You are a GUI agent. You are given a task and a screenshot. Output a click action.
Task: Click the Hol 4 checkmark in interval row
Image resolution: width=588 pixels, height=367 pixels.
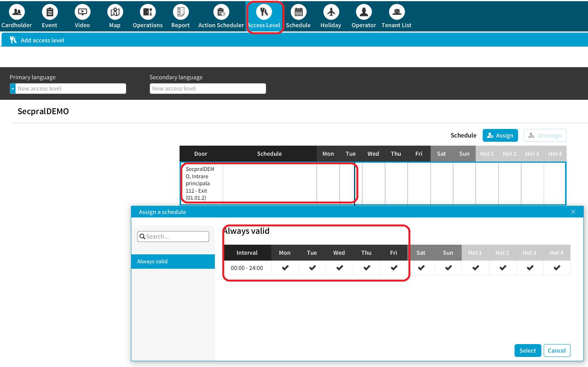point(557,268)
